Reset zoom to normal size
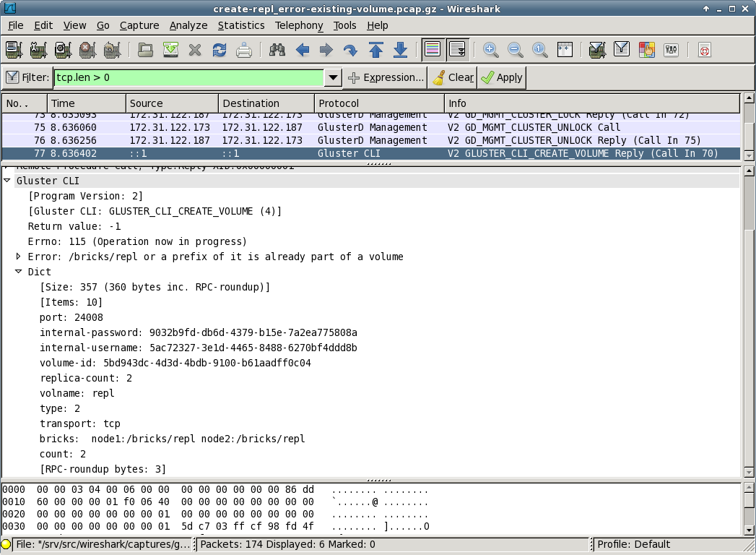 [x=539, y=50]
